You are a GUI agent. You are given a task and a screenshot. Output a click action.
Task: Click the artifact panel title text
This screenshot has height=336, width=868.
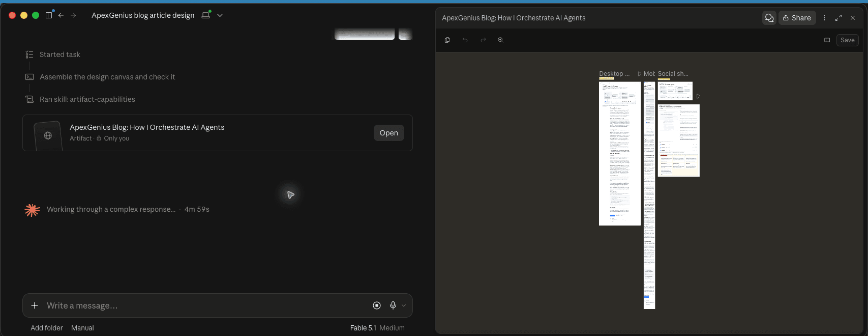tap(514, 18)
